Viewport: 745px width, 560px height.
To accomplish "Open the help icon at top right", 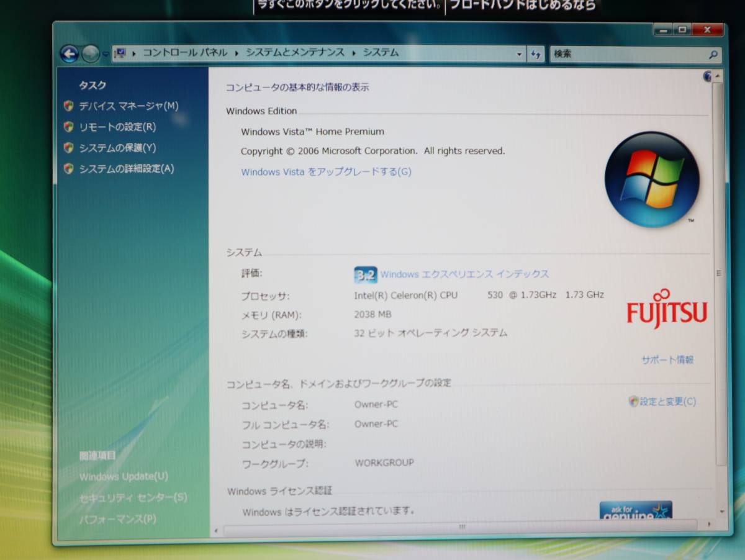I will pos(708,77).
